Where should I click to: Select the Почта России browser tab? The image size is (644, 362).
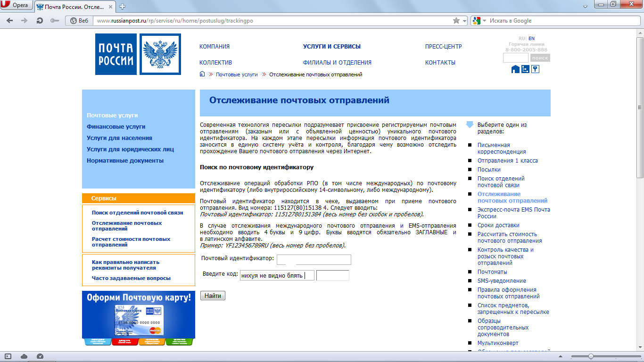[x=75, y=6]
